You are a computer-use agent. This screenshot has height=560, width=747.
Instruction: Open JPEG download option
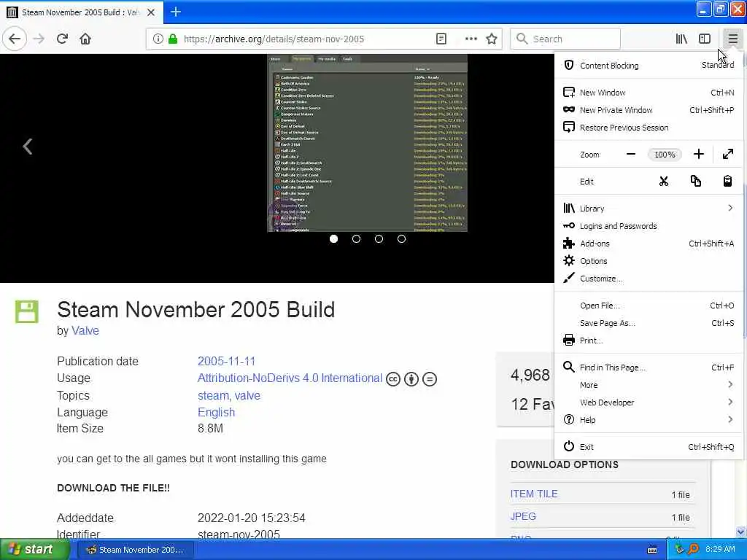523,516
